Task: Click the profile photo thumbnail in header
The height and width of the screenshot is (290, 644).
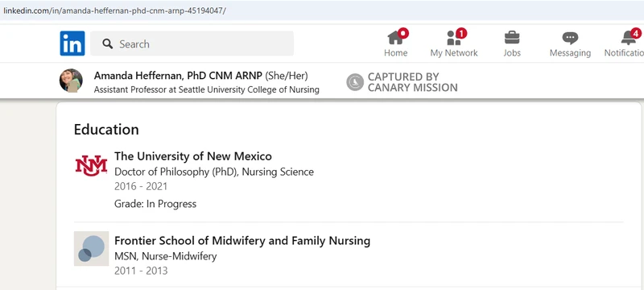Action: click(71, 81)
